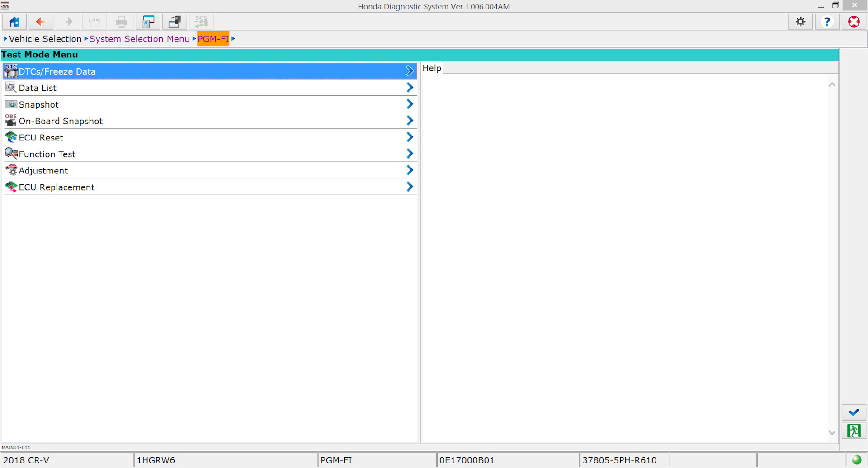
Task: Click the Test Mode Menu header
Action: click(420, 55)
